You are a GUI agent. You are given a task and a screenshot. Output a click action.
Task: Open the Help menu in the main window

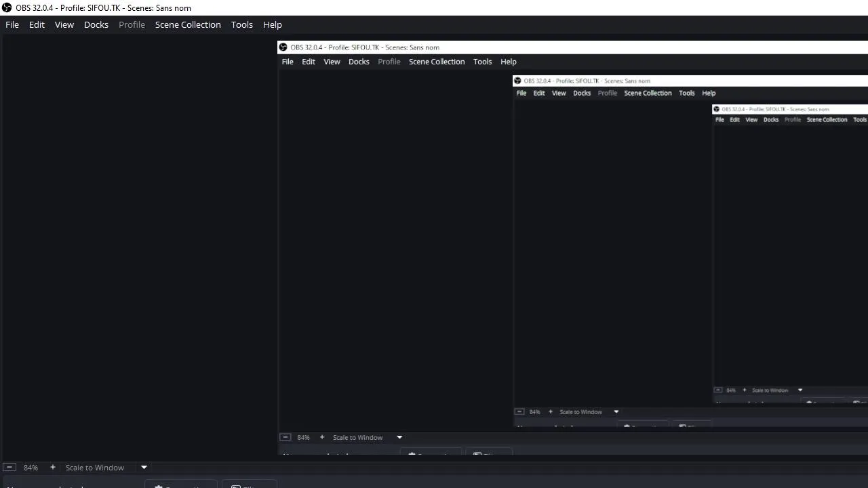(273, 24)
